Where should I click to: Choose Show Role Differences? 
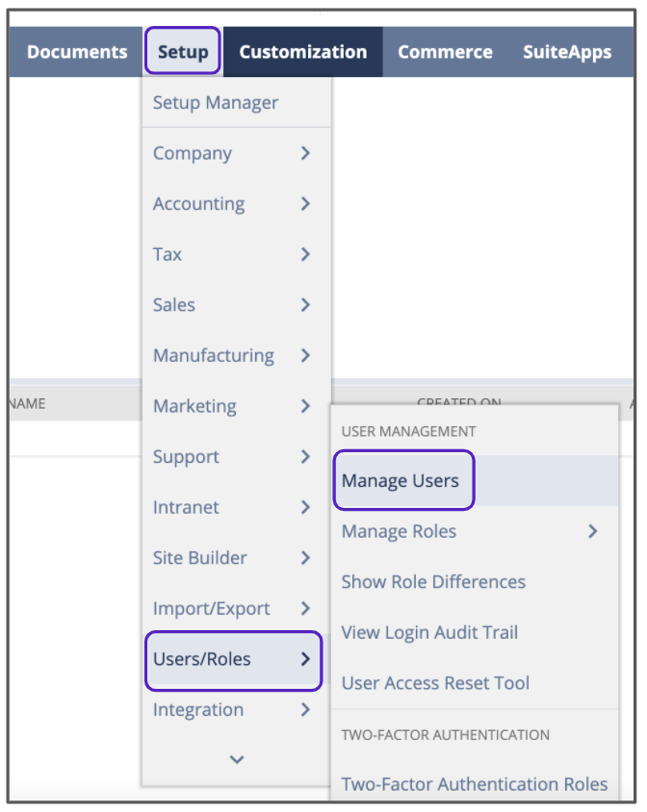(433, 582)
